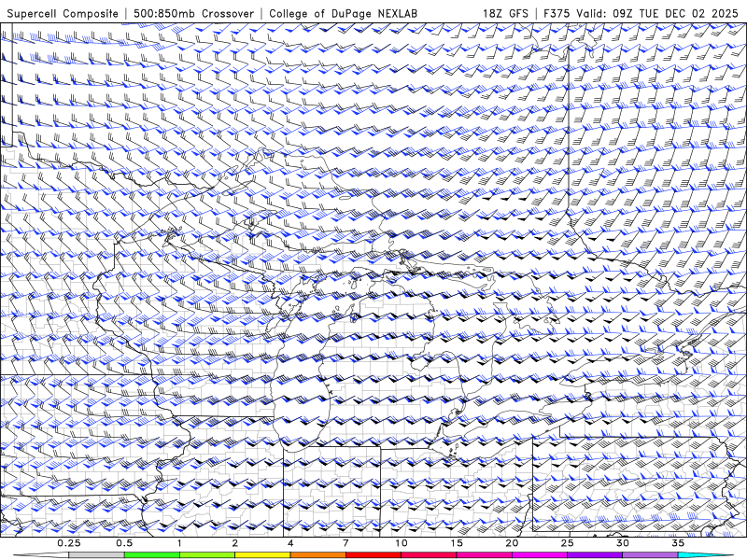Click the 0.25 color scale label

[69, 543]
